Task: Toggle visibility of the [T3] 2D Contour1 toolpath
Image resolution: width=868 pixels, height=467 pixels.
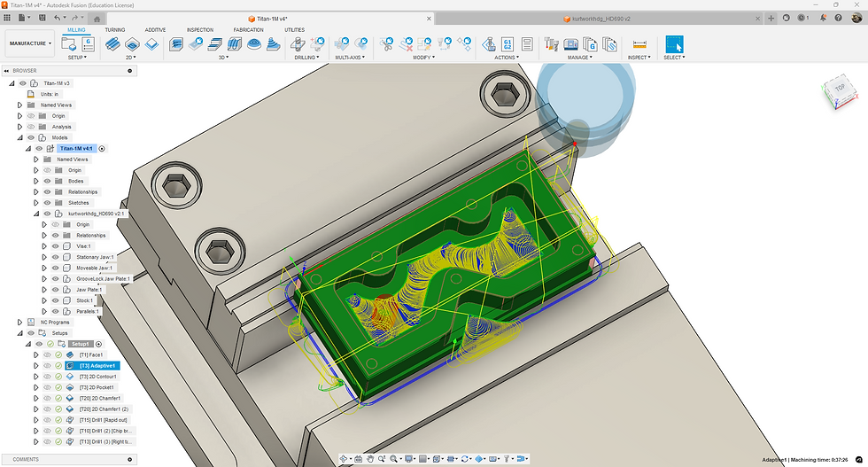Action: 48,376
